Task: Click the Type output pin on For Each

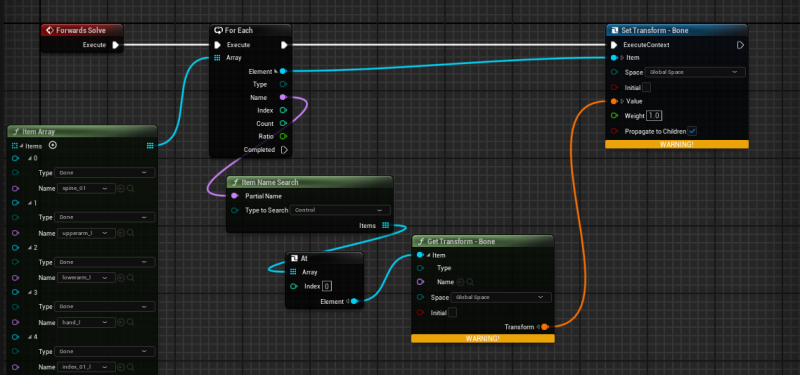Action: tap(283, 84)
